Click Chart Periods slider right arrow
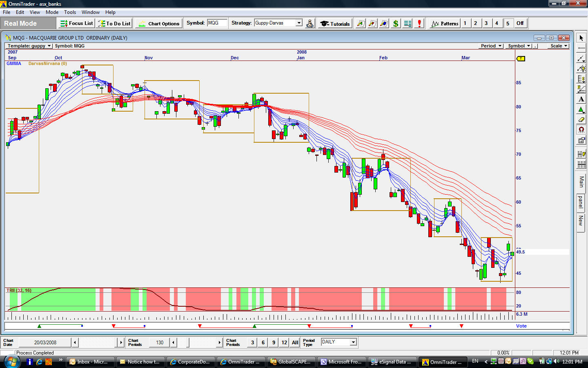The width and height of the screenshot is (588, 368). (x=220, y=342)
